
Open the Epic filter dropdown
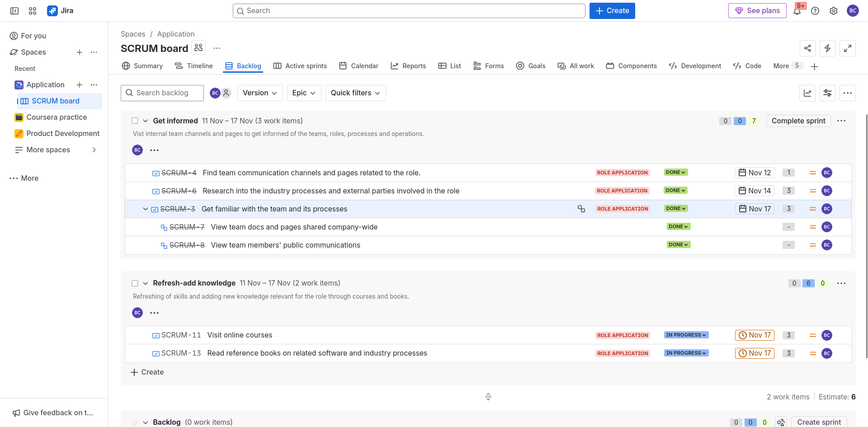coord(303,93)
